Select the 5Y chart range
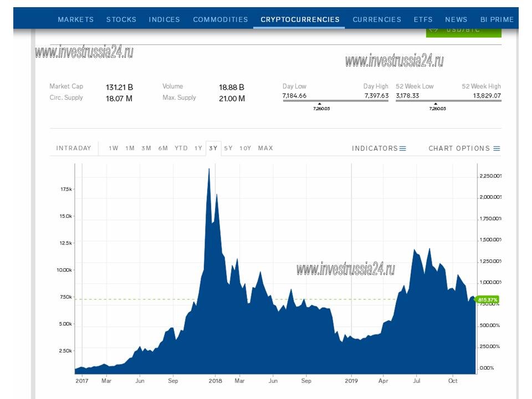 [x=228, y=149]
